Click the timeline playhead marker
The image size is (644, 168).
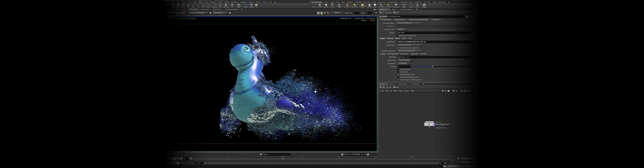(283, 158)
